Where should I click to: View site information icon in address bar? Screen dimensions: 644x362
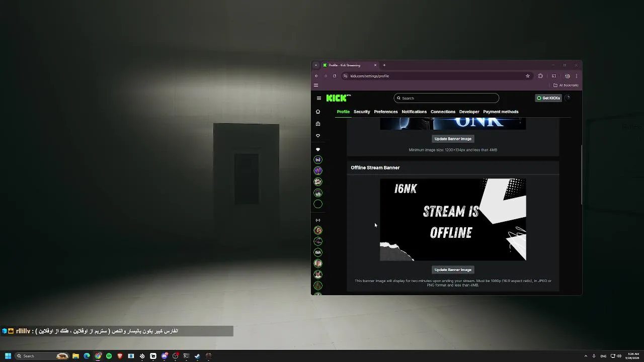click(x=345, y=76)
